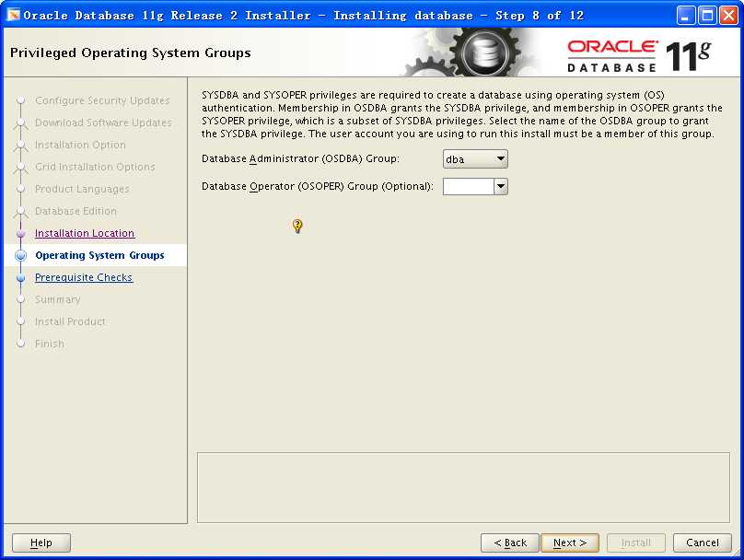
Task: Click the Privileged Operating System Groups heading
Action: (x=130, y=52)
